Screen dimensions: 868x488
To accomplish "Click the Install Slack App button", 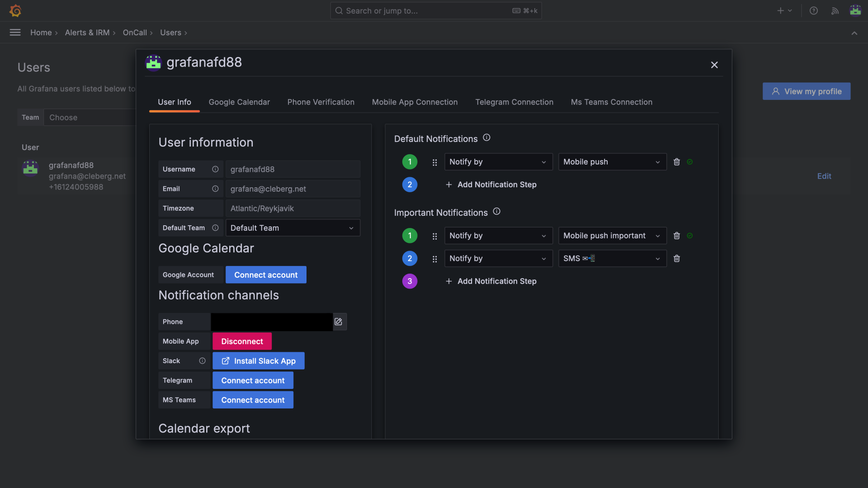I will [258, 361].
